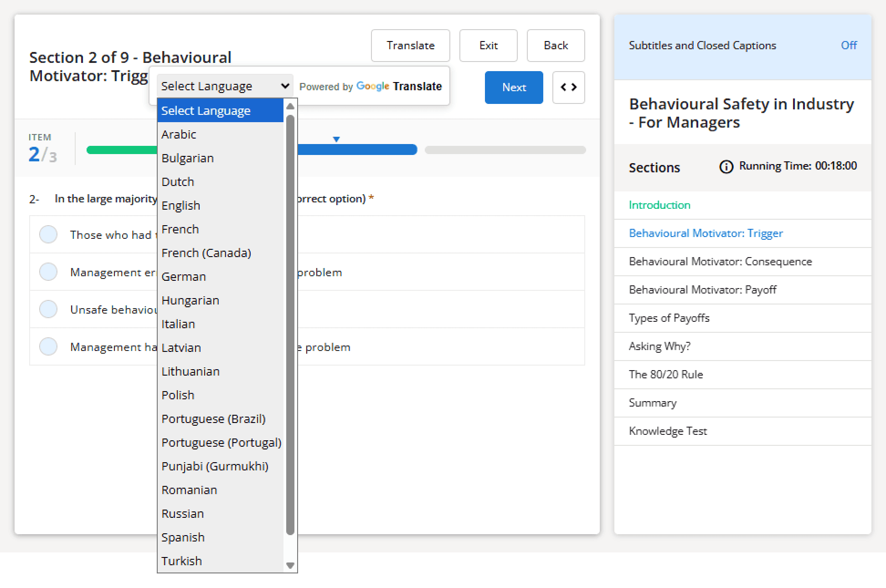The image size is (886, 588).
Task: Choose Turkish from the list
Action: tap(221, 561)
